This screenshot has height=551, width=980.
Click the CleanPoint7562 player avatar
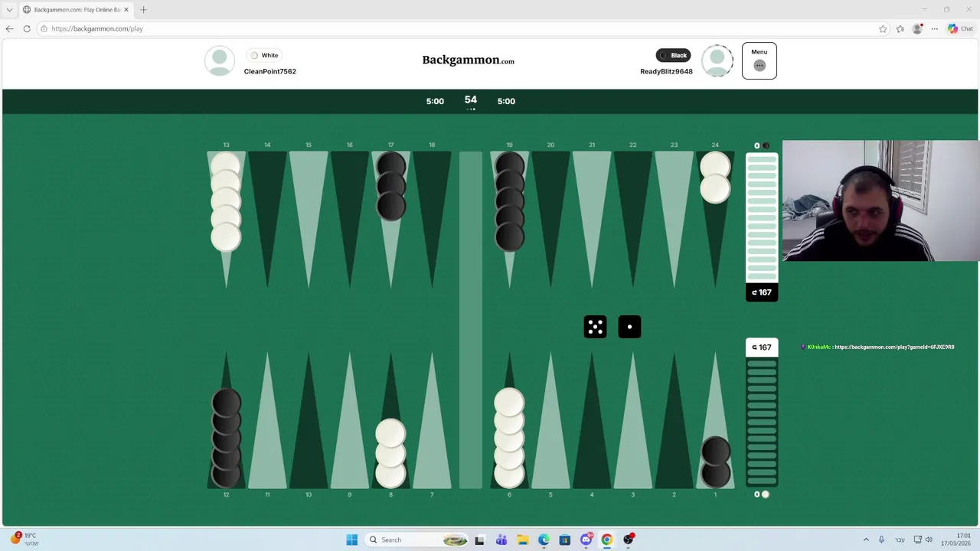(x=220, y=60)
